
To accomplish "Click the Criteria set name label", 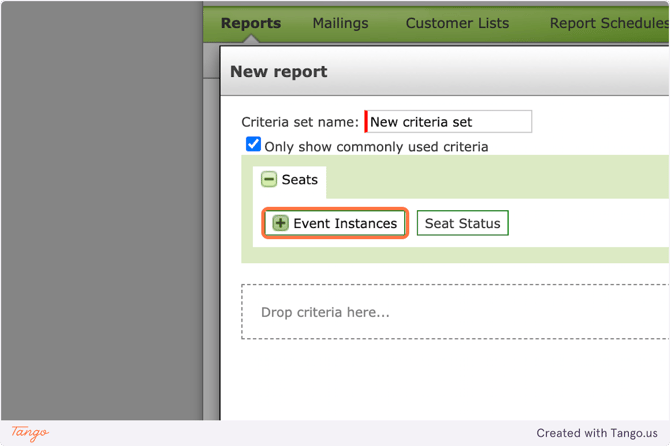I will (x=300, y=122).
